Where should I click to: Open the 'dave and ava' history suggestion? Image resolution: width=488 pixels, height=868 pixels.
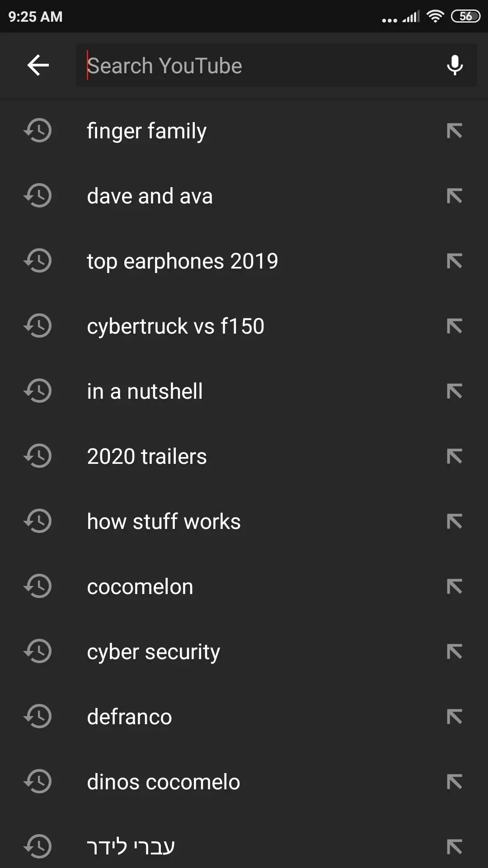click(150, 196)
